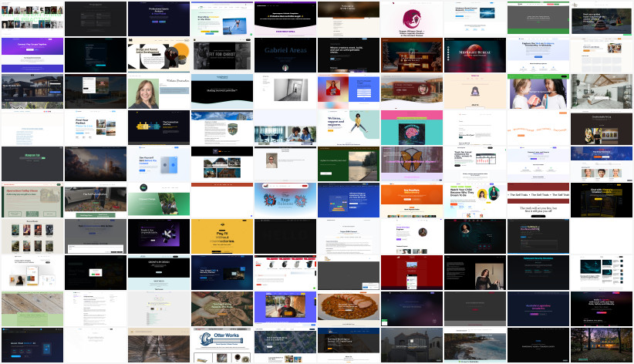The height and width of the screenshot is (364, 634).
Task: Select the woman in black dress thumbnail
Action: click(x=475, y=272)
